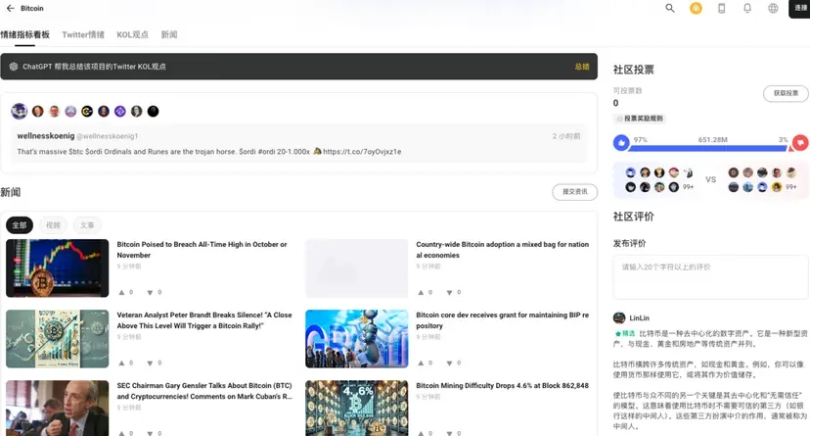Image resolution: width=817 pixels, height=442 pixels.
Task: Open thumbnail for Peter Brandt article
Action: (x=57, y=339)
